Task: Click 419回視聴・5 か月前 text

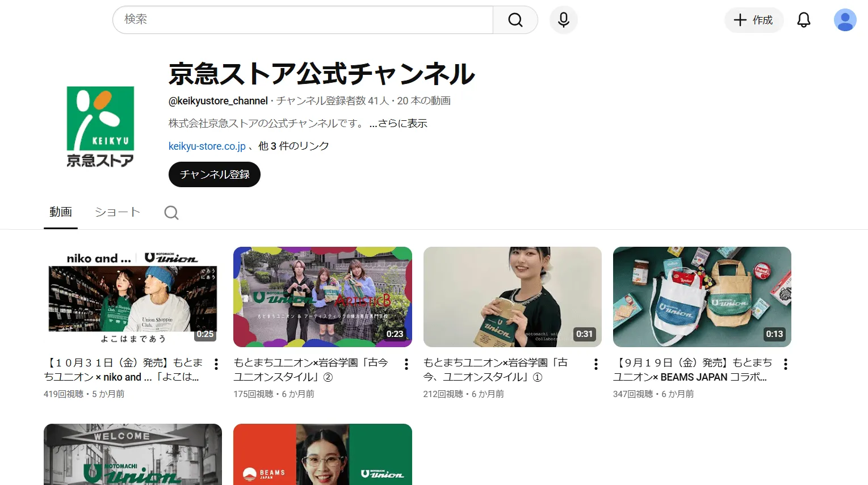Action: click(x=84, y=394)
